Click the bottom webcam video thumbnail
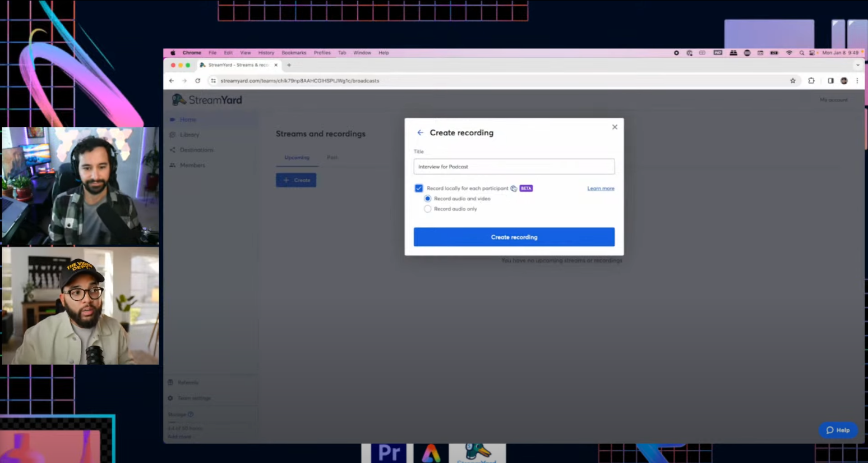The height and width of the screenshot is (463, 868). point(80,306)
